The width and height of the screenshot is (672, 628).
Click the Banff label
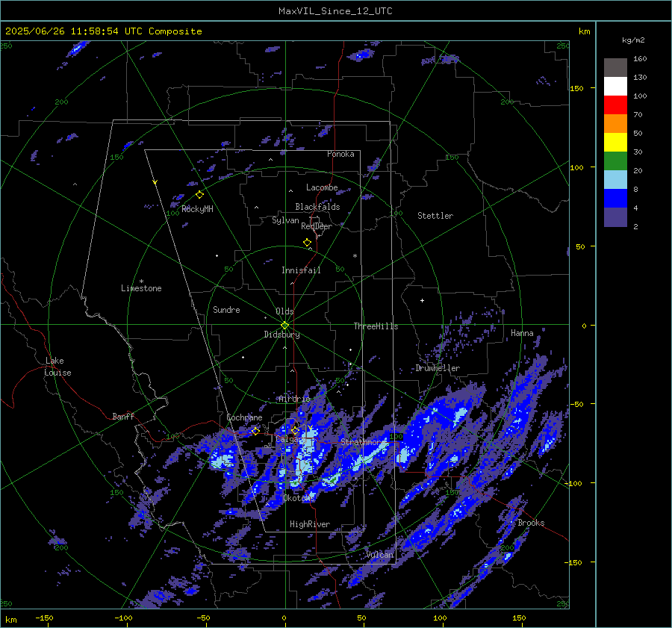(123, 417)
